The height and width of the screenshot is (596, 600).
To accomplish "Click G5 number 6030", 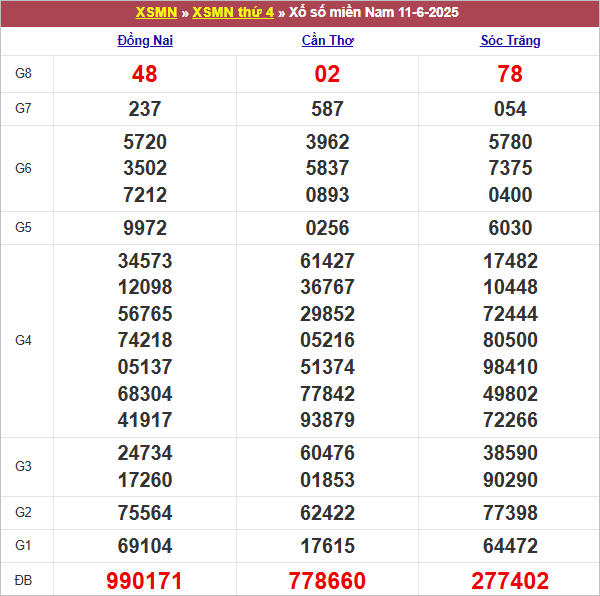I will click(x=510, y=228).
